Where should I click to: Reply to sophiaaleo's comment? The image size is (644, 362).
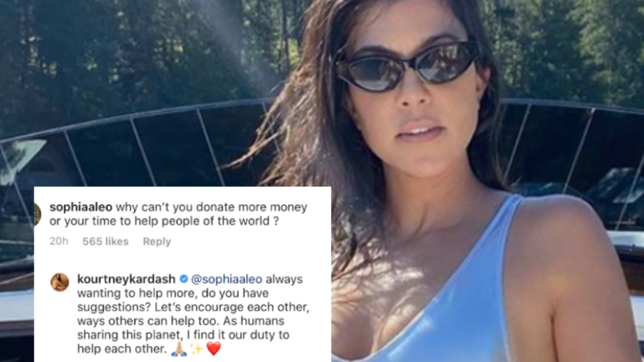point(157,241)
